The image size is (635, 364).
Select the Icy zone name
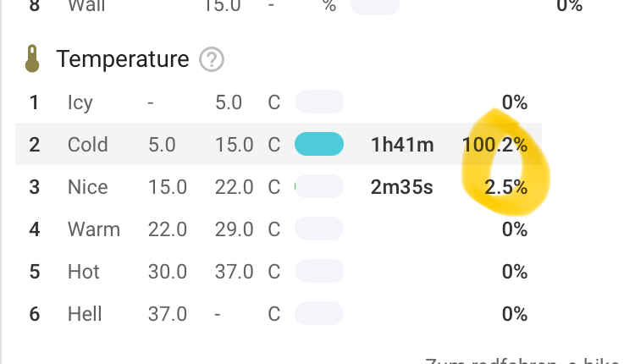click(80, 103)
